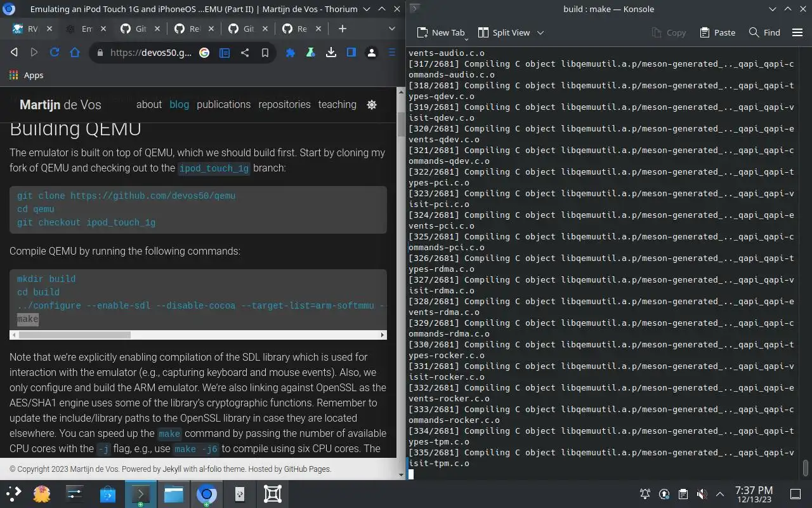Switch to Konsole from the taskbar
The width and height of the screenshot is (812, 508).
click(x=141, y=493)
